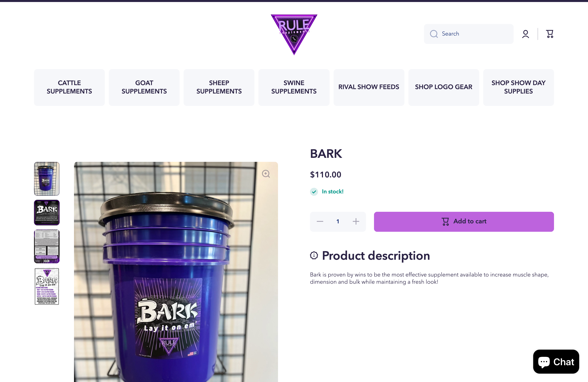Open Swine Supplements category
Screen dimensions: 588x382
[x=294, y=87]
